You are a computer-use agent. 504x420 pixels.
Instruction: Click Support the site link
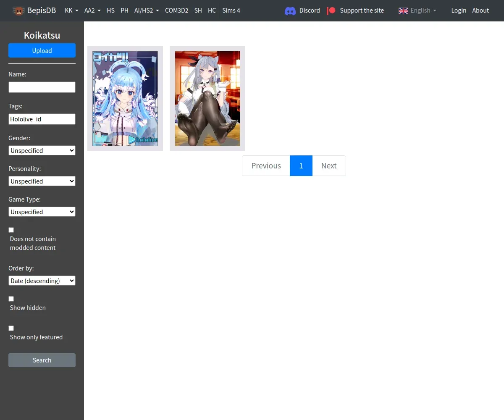coord(362,10)
